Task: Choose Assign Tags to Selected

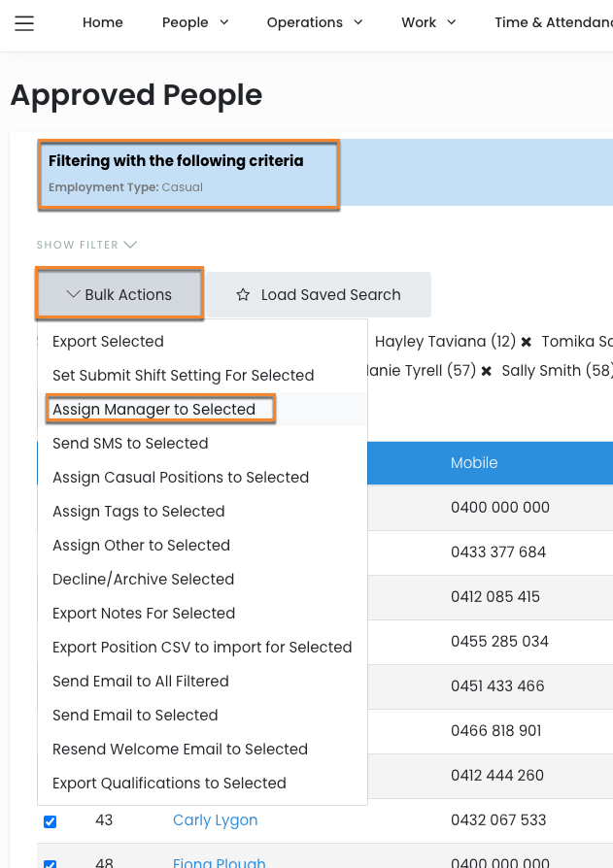Action: point(138,512)
